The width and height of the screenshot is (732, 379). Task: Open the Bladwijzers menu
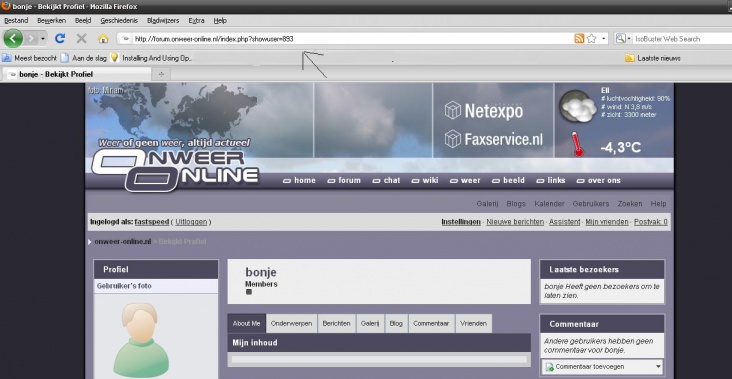pos(163,21)
